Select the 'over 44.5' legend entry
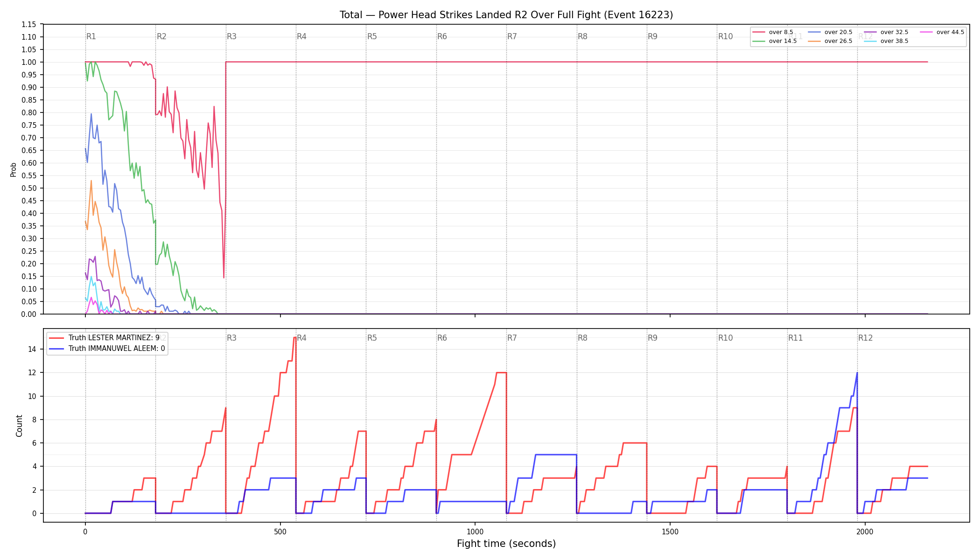This screenshot has height=560, width=980. click(x=942, y=32)
